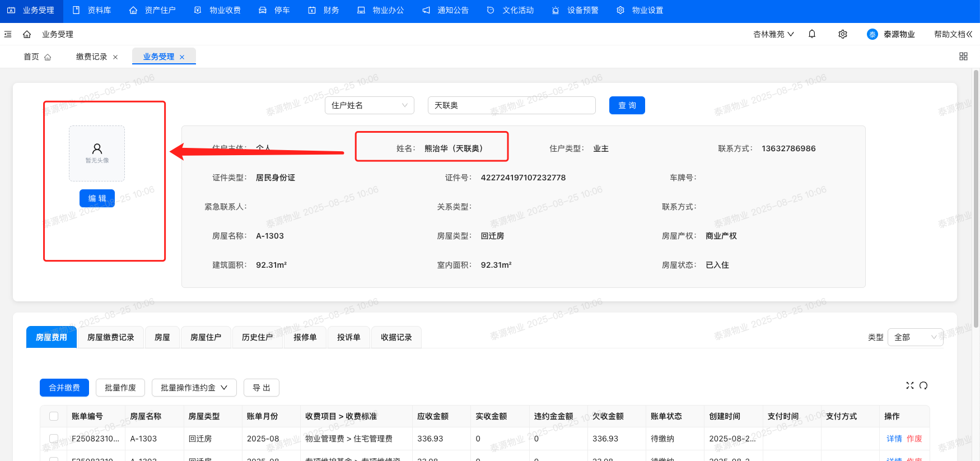The height and width of the screenshot is (461, 980).
Task: Click the 合并缴费 button
Action: [64, 388]
